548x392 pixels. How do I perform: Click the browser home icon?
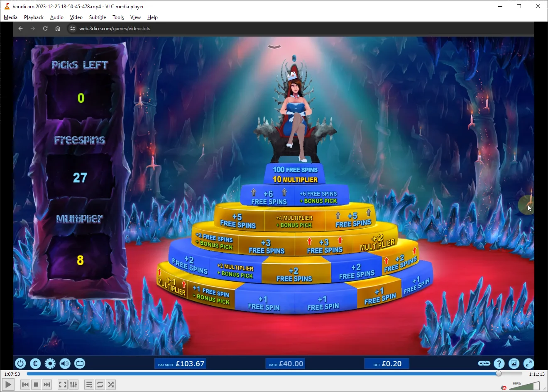(x=58, y=29)
